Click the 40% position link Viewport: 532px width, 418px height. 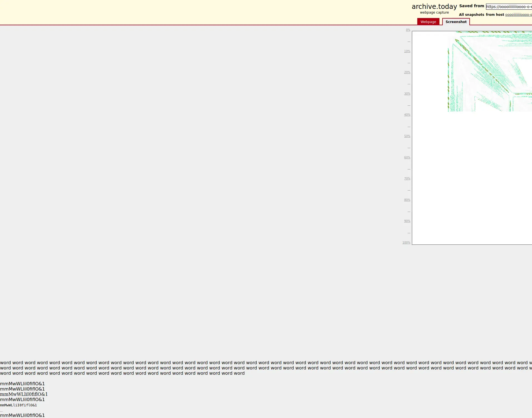click(407, 115)
